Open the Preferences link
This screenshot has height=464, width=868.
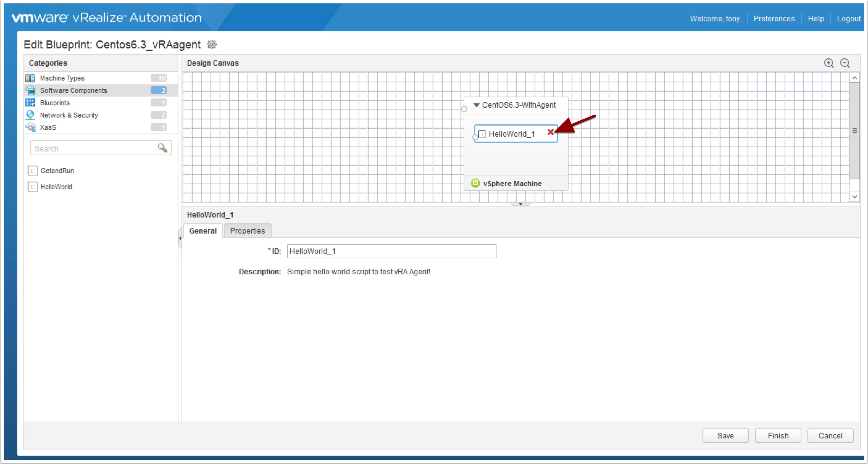click(x=774, y=19)
